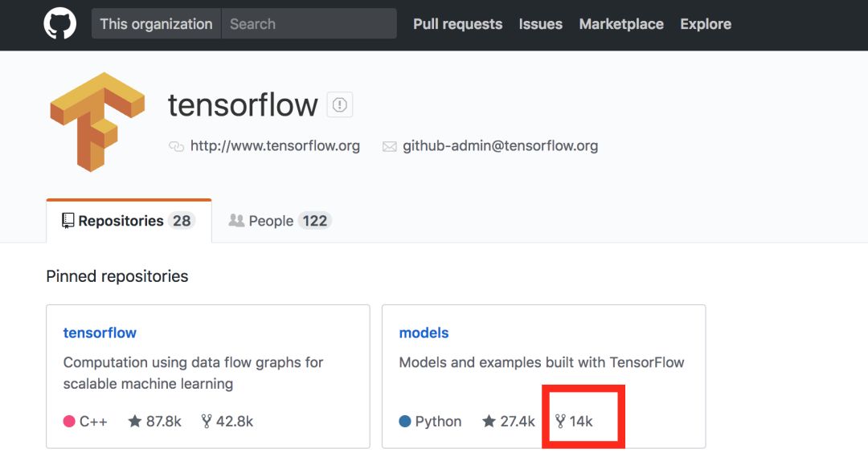Click the GitHub octocat logo
Screen dimensions: 868x465
[x=59, y=24]
